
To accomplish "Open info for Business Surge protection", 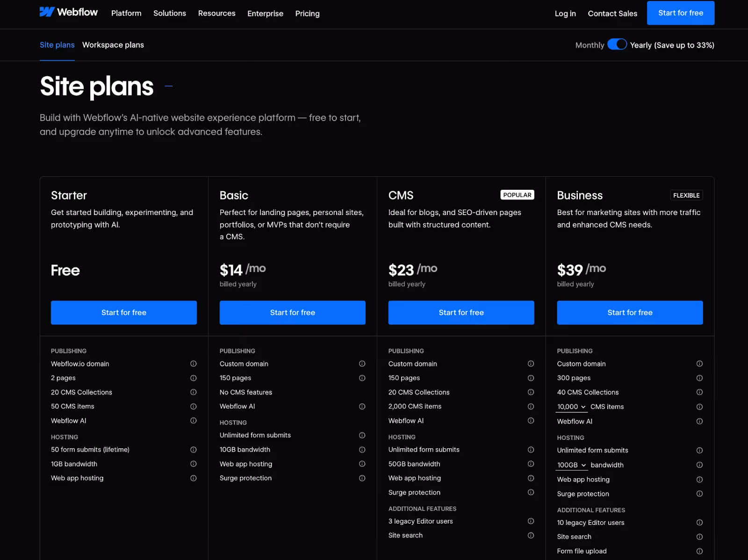I will point(700,494).
